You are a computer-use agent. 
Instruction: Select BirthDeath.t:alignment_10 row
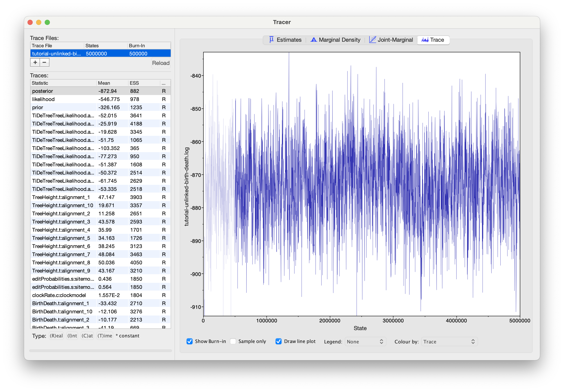coord(100,311)
